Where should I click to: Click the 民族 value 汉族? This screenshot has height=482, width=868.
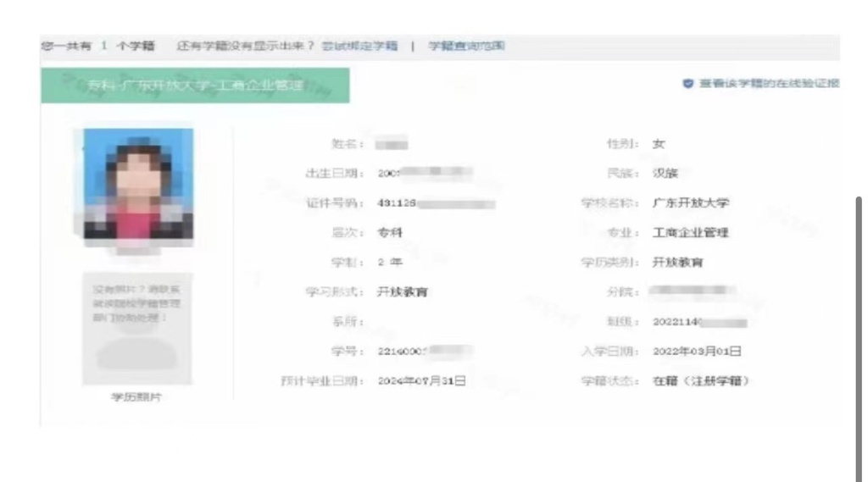tap(665, 173)
